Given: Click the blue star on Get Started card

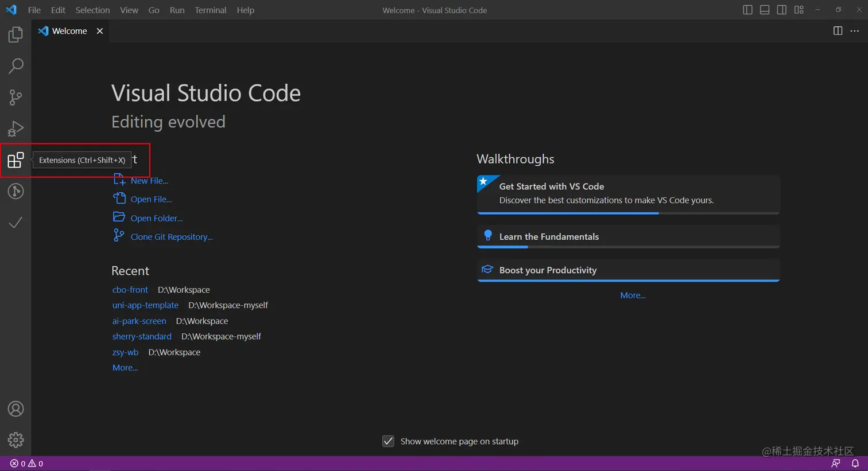Looking at the screenshot, I should (483, 181).
